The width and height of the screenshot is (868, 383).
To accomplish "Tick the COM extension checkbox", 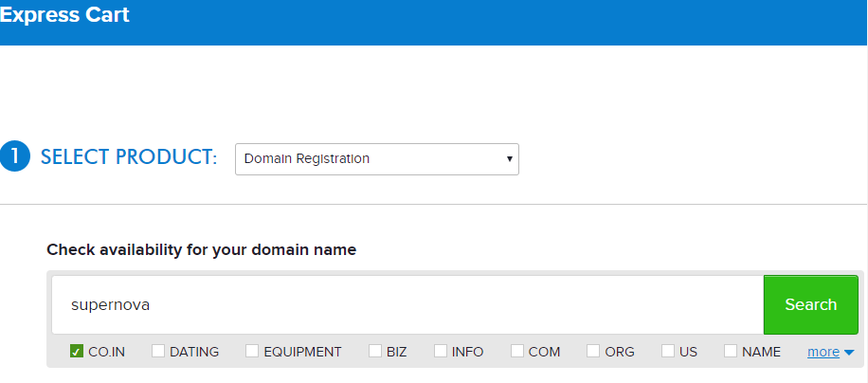I will (517, 351).
